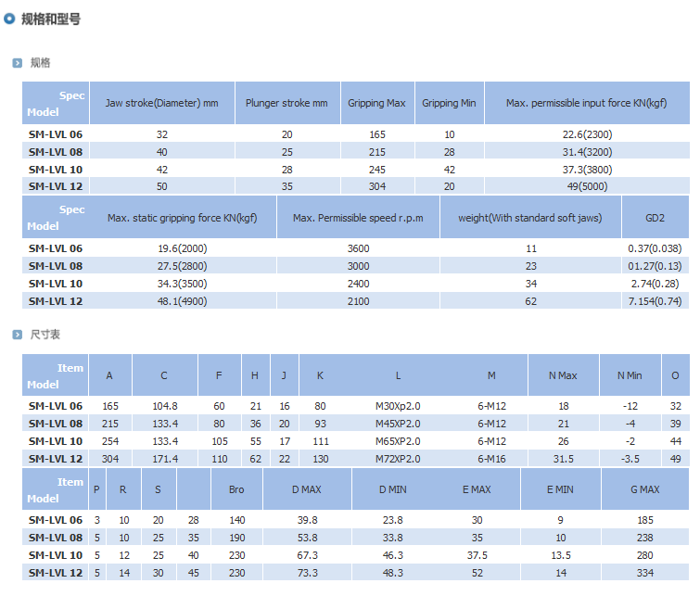Click the GD2 value 7.154(0.74)

point(655,301)
